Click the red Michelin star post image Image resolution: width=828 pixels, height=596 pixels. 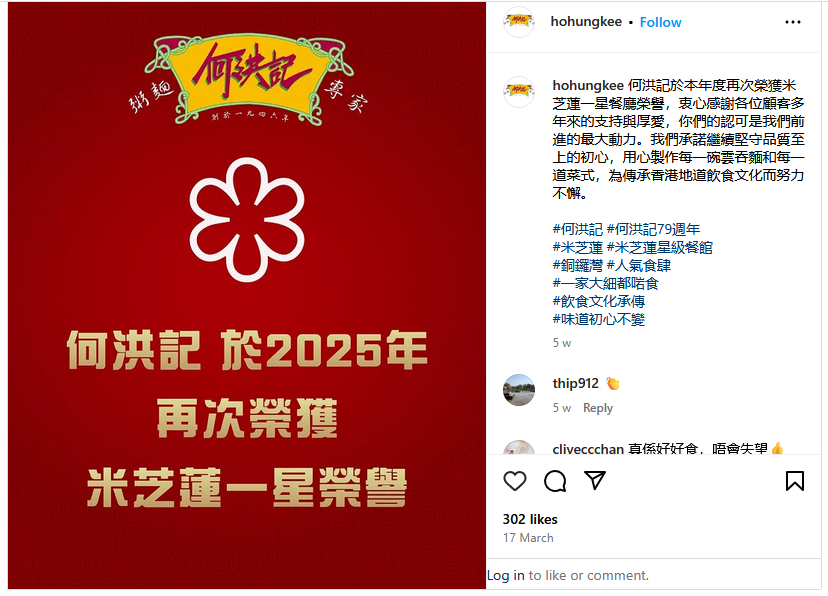point(247,296)
